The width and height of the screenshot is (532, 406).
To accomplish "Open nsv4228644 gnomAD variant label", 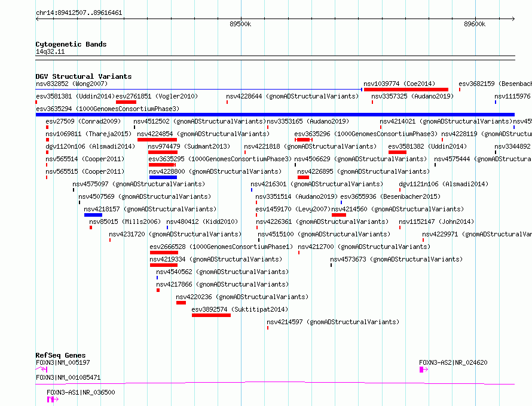I will (292, 96).
